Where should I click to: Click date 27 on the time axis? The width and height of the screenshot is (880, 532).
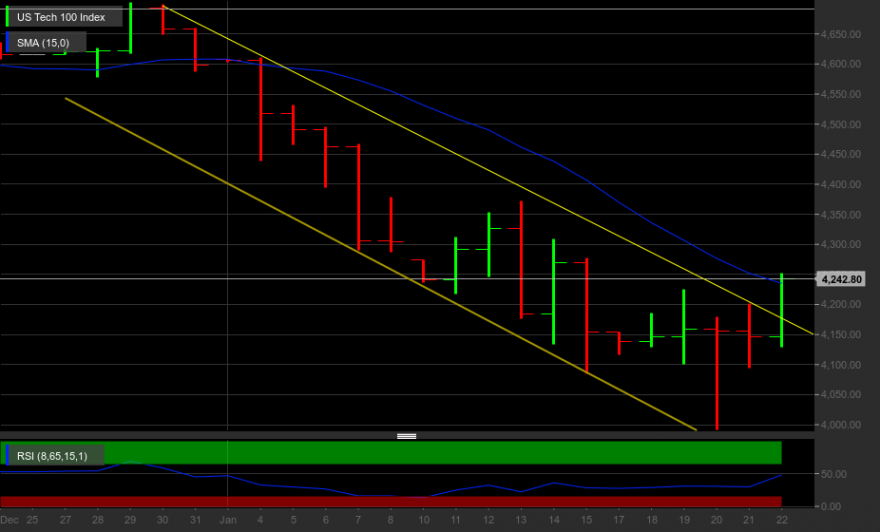[66, 520]
